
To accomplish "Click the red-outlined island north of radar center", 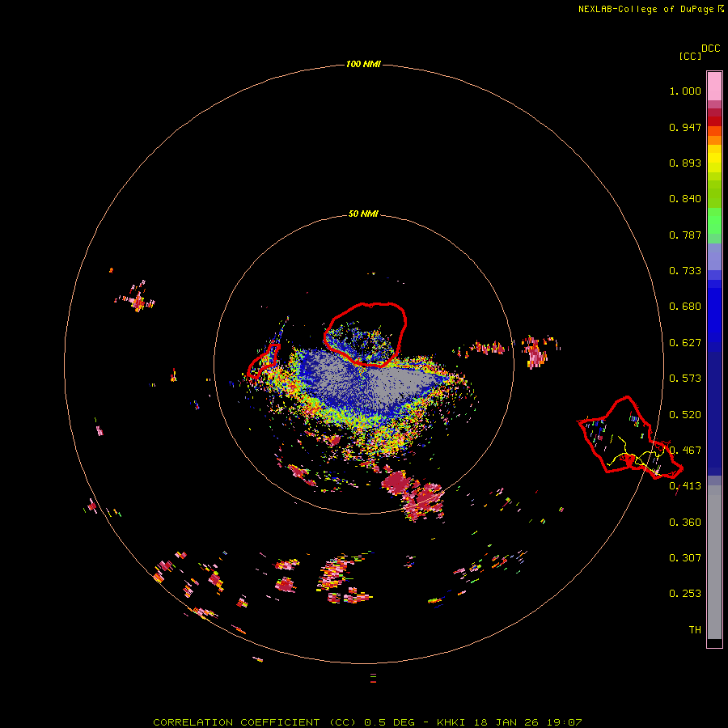I will coord(366,334).
